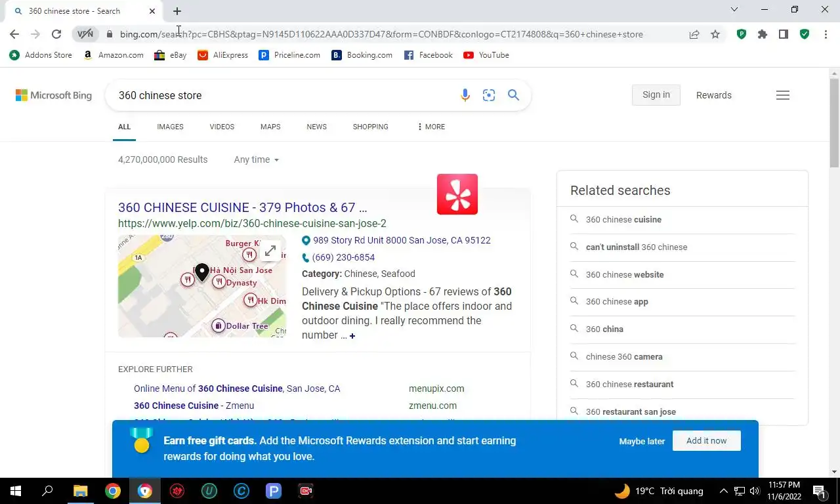Click the map thumbnail of San Jose
The width and height of the screenshot is (840, 504).
pyautogui.click(x=202, y=286)
